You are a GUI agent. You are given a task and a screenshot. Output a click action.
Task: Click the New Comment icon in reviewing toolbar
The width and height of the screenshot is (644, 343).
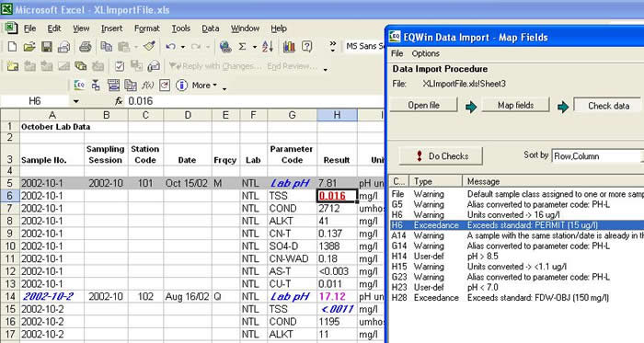pyautogui.click(x=12, y=65)
